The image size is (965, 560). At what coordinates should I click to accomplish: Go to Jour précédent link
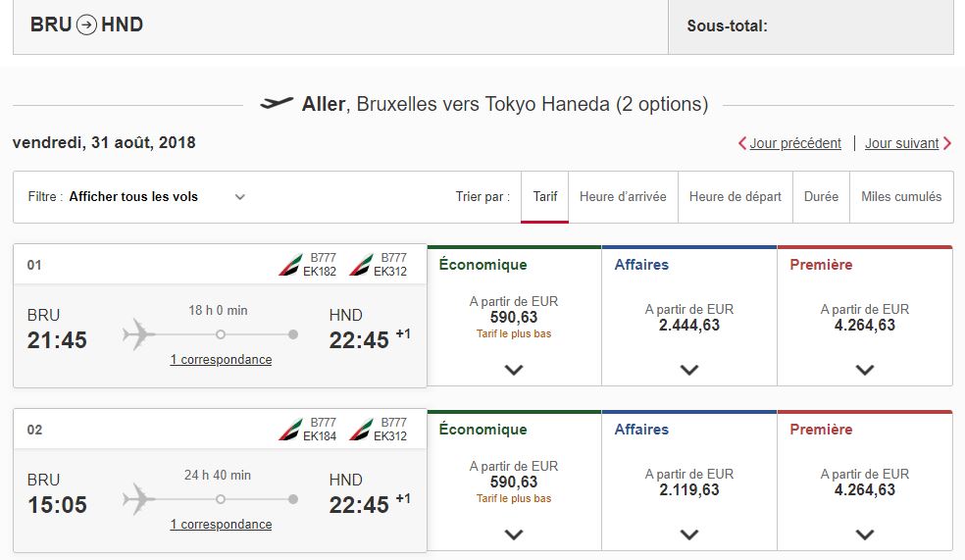794,143
